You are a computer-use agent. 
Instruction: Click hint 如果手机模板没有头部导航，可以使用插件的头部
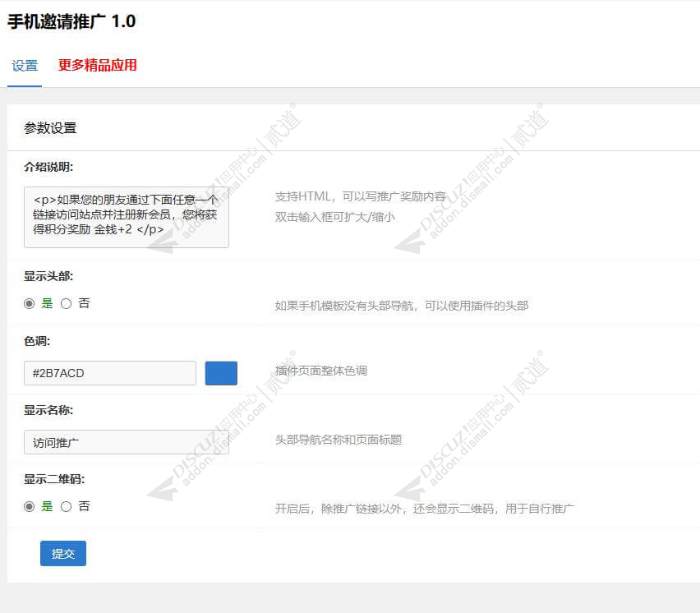pyautogui.click(x=401, y=306)
